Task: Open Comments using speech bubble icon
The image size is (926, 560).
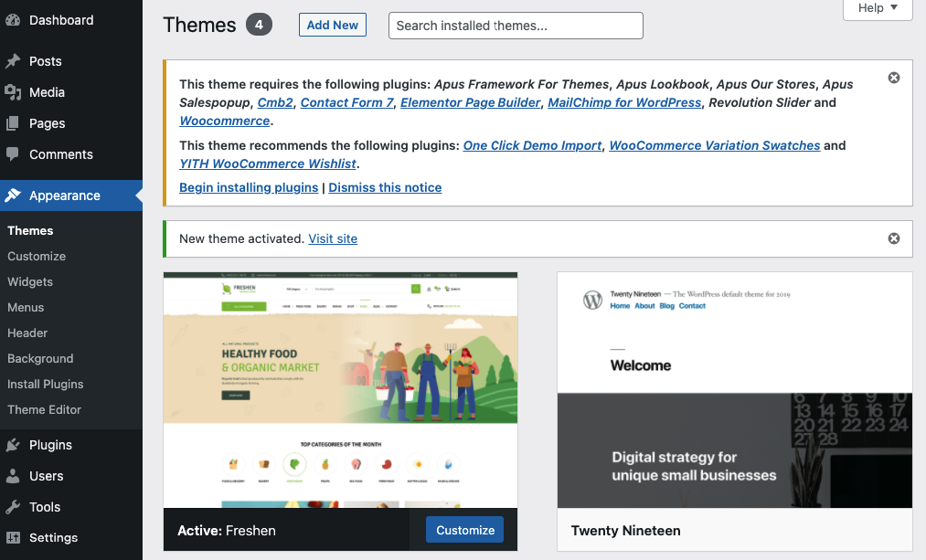Action: (x=13, y=154)
